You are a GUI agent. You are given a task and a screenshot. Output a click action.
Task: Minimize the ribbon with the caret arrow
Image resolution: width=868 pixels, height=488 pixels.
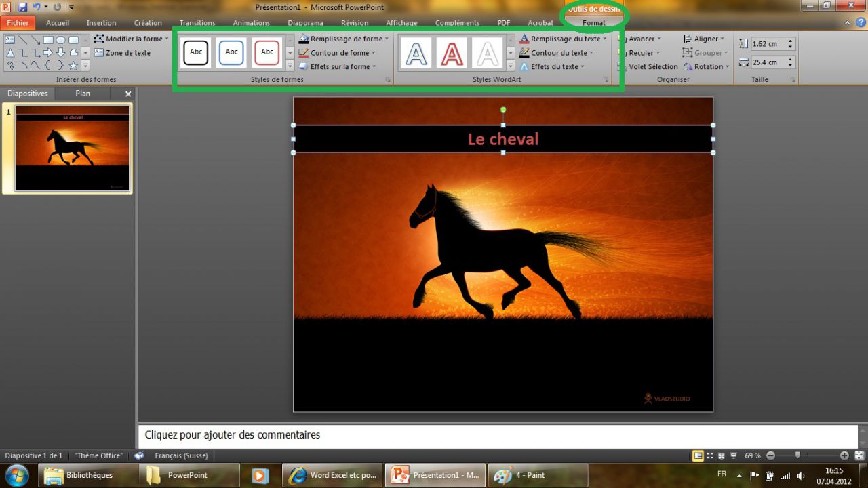tap(847, 23)
